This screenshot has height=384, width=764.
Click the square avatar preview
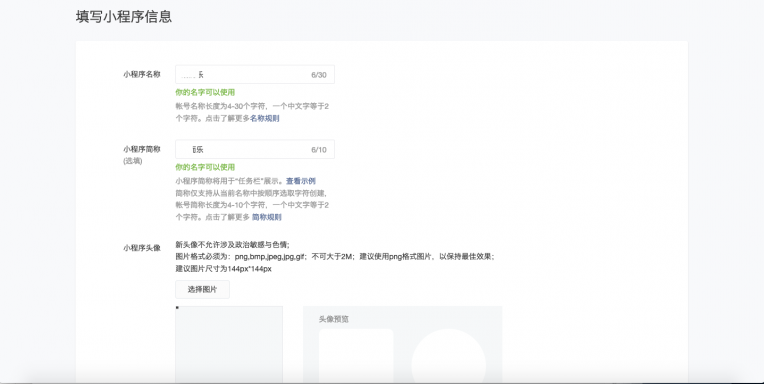pyautogui.click(x=356, y=356)
